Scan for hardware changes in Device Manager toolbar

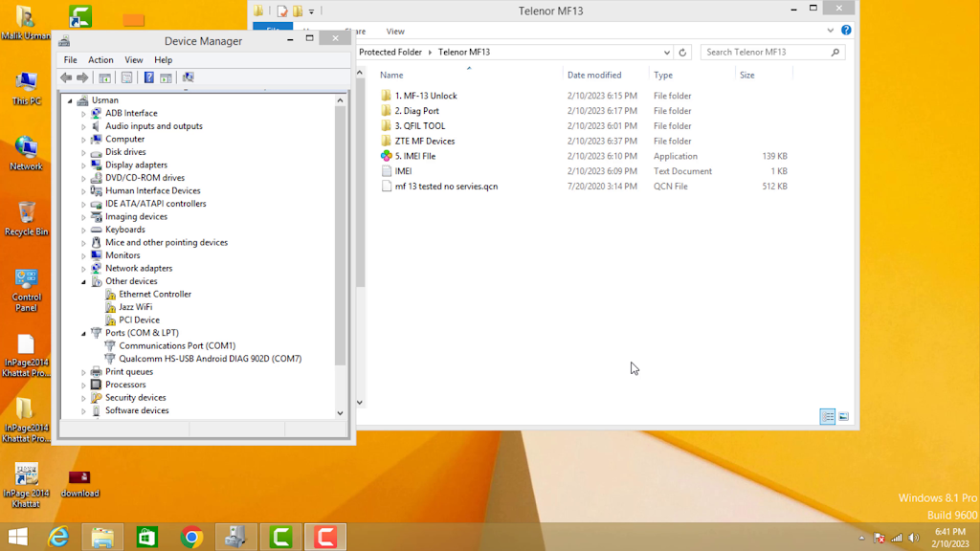pyautogui.click(x=189, y=77)
